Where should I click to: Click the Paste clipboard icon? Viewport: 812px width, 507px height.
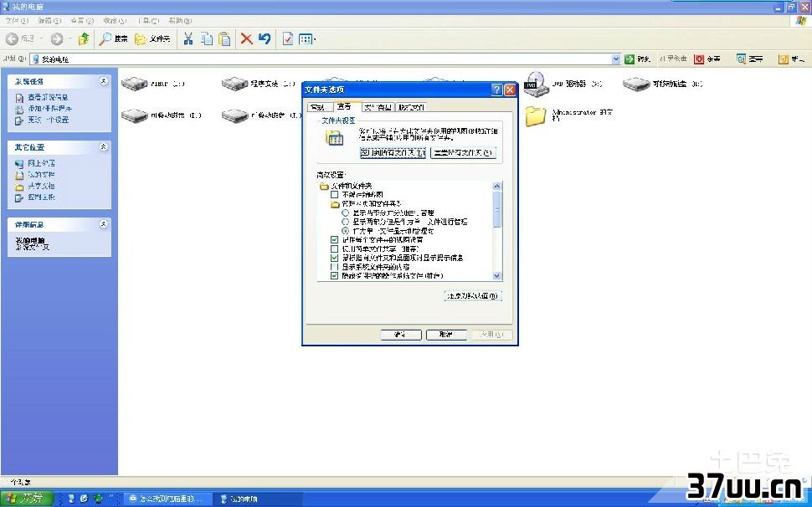coord(224,38)
